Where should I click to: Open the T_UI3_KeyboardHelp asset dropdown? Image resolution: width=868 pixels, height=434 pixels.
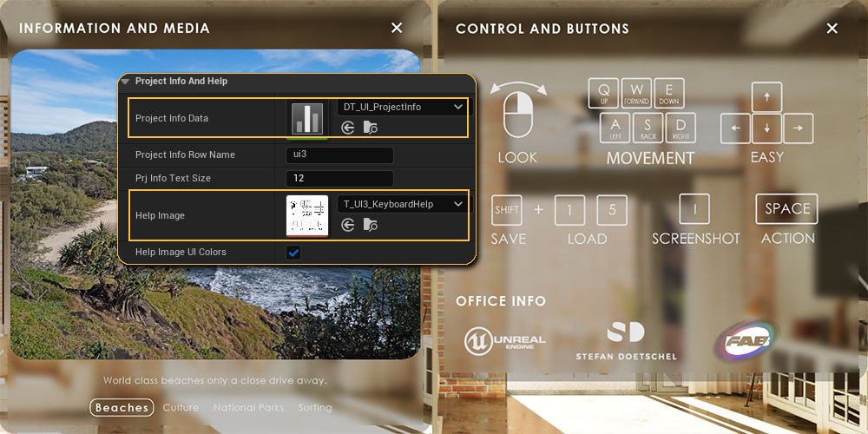click(402, 204)
